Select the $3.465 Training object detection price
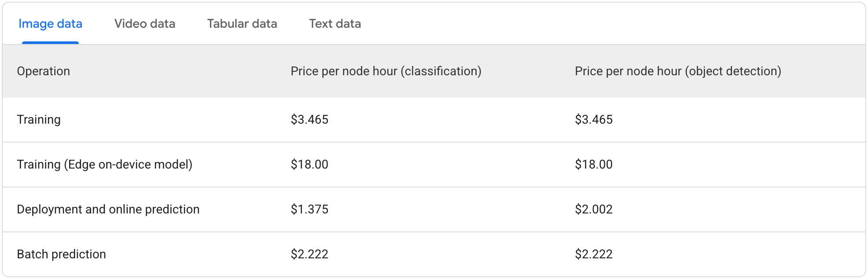Image resolution: width=868 pixels, height=279 pixels. coord(593,119)
